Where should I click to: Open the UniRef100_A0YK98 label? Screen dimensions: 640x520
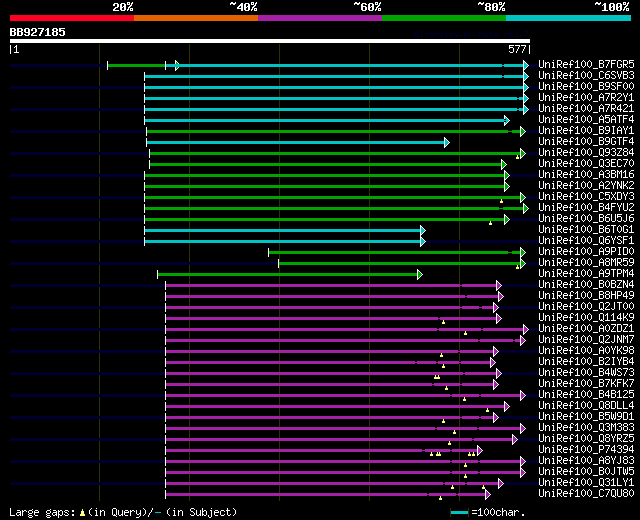586,351
